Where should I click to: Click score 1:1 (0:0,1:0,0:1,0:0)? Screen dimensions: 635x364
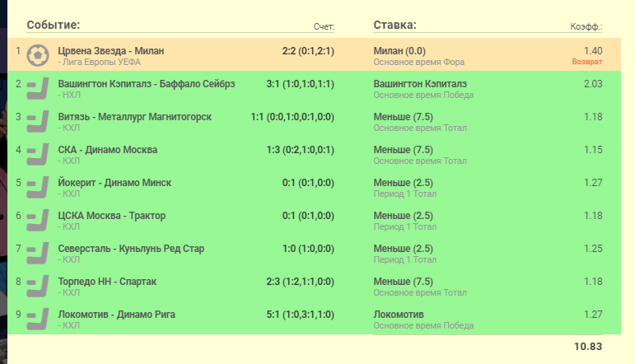292,117
